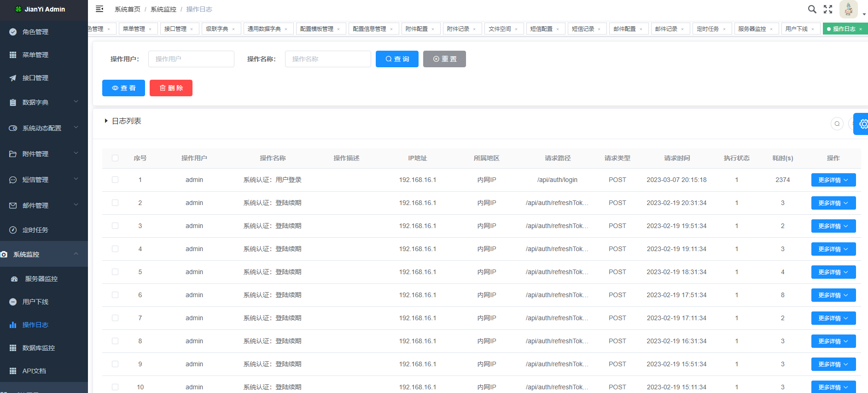Click the blue 查看 button
Screen dimensions: 868x393
pos(123,88)
